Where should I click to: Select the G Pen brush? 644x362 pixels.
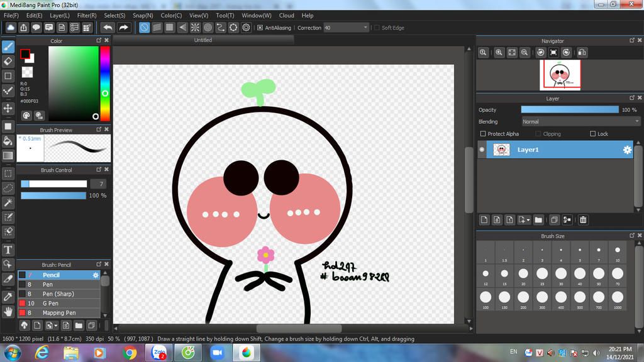(x=58, y=304)
